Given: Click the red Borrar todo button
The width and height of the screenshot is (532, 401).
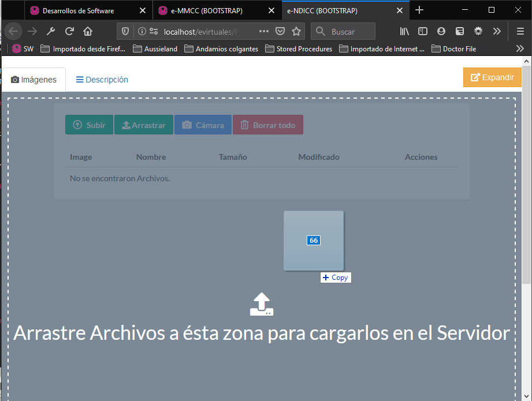Looking at the screenshot, I should (x=267, y=125).
